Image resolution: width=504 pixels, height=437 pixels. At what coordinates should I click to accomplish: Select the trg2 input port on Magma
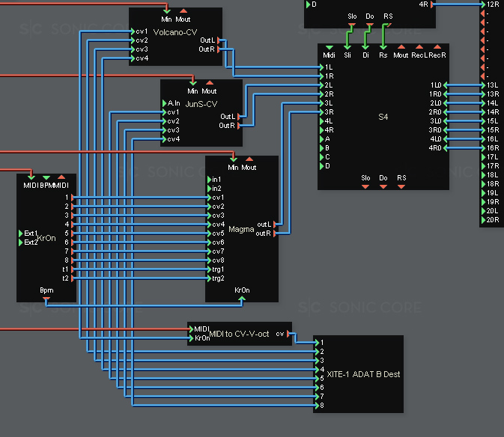(209, 278)
